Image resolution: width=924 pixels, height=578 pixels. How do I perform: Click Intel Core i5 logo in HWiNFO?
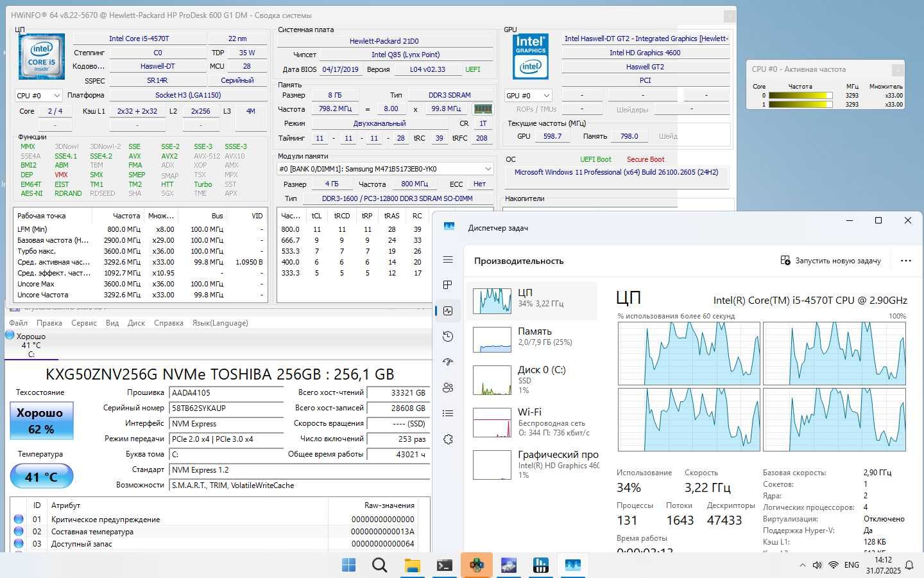[42, 57]
